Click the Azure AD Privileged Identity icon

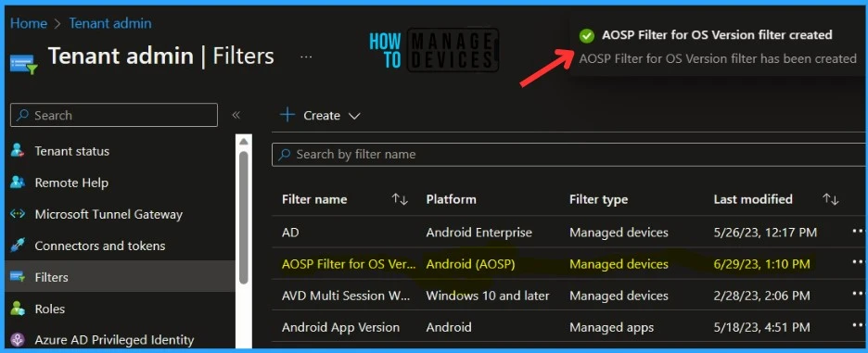pos(18,340)
